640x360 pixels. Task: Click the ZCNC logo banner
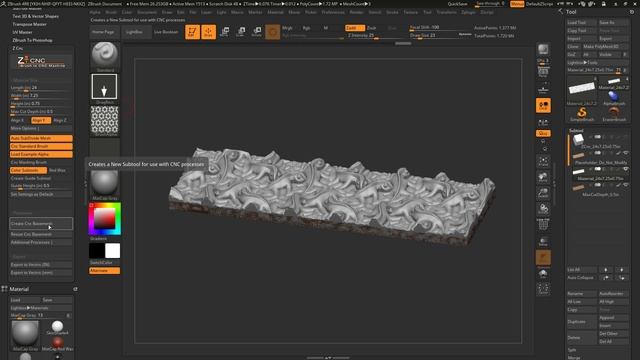pyautogui.click(x=41, y=62)
